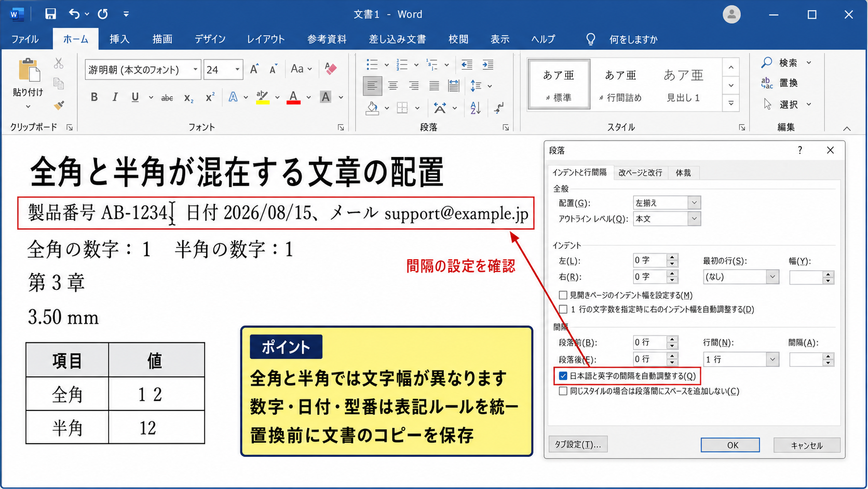Apply subscript x₂ formatting

(x=189, y=98)
